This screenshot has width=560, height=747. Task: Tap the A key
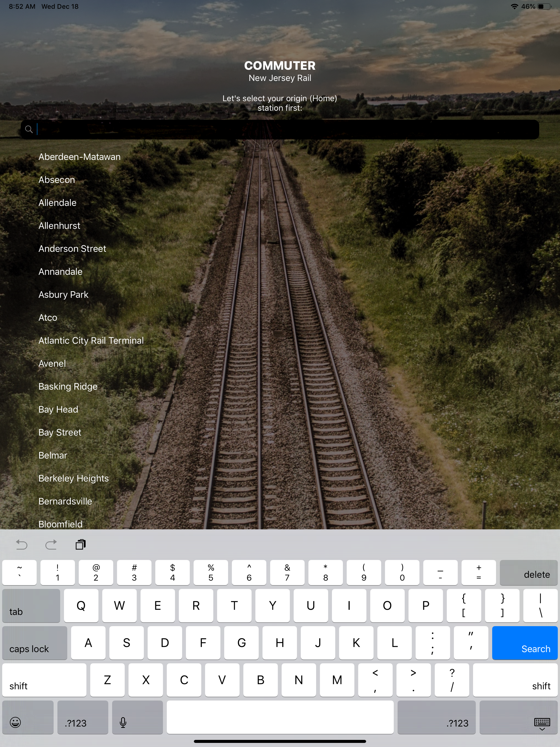88,643
